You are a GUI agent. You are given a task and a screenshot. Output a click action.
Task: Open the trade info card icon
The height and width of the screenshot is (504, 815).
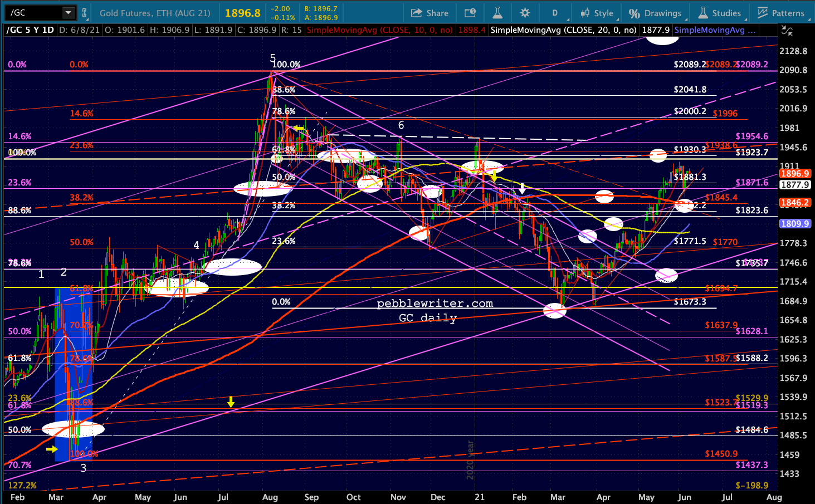click(x=470, y=13)
